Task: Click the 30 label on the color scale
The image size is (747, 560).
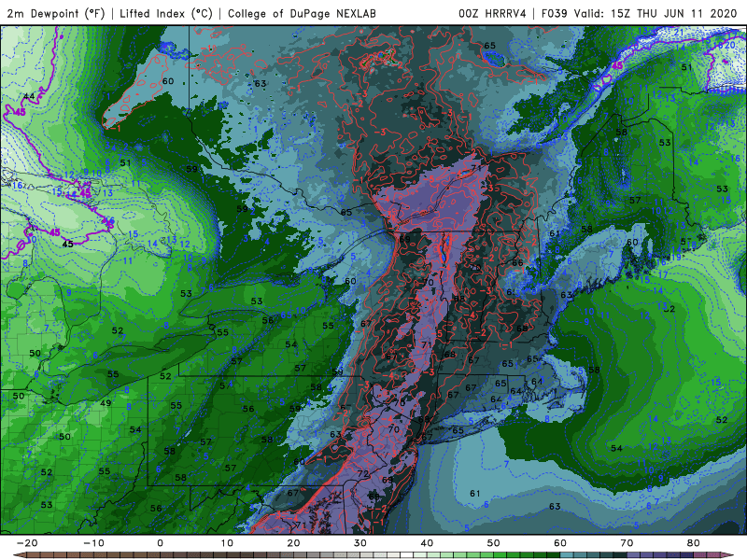Action: pyautogui.click(x=360, y=543)
